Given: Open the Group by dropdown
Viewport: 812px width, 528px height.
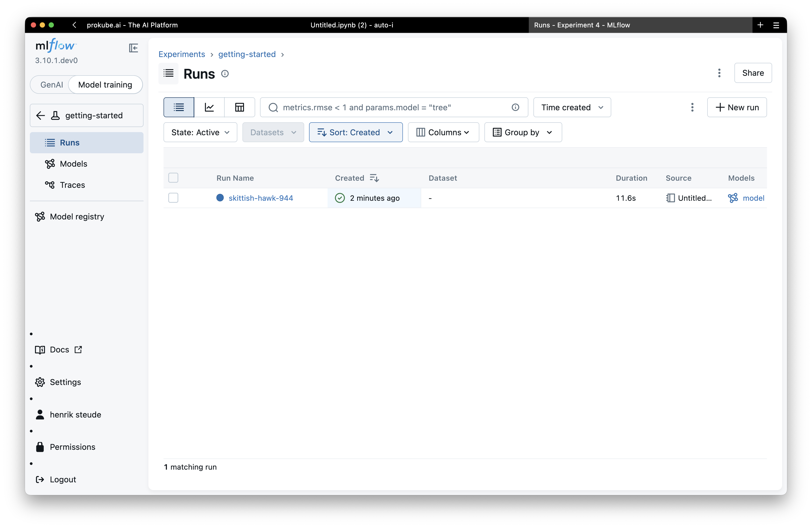Looking at the screenshot, I should (x=523, y=132).
